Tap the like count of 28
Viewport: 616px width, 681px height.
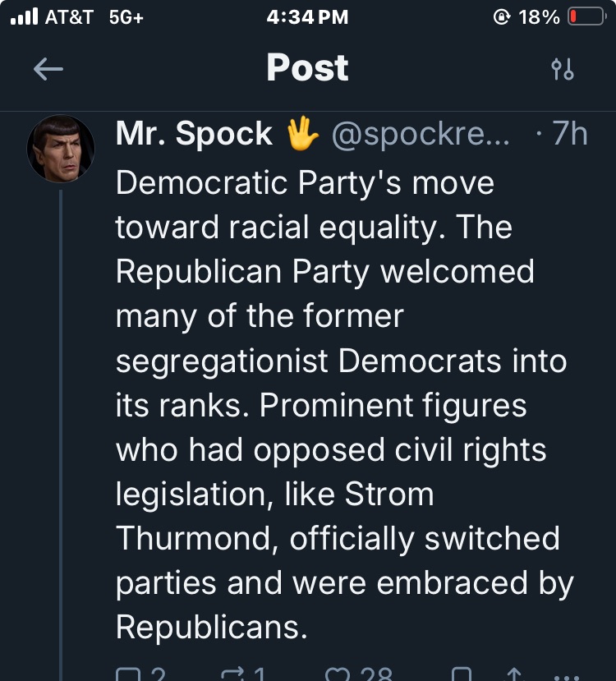[x=376, y=675]
